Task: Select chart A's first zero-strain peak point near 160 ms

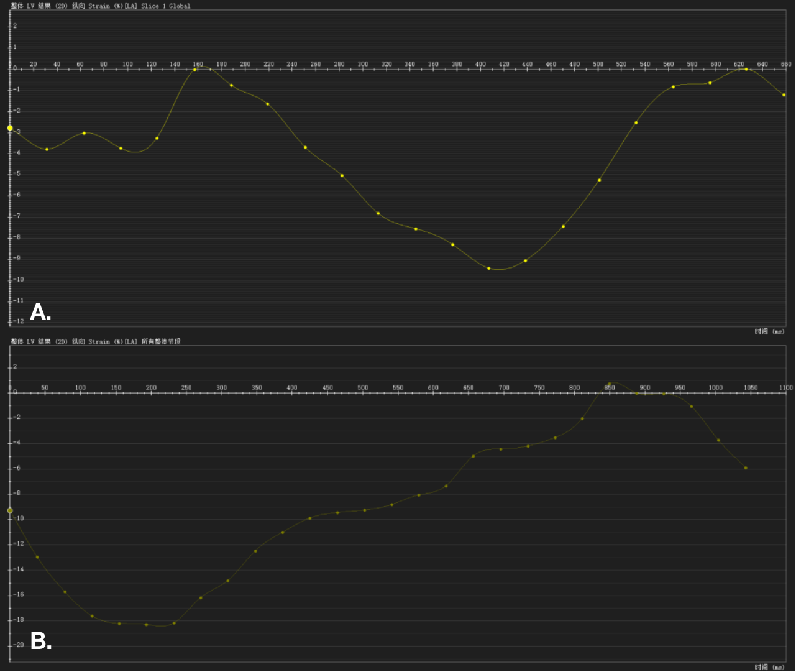Action: click(195, 70)
